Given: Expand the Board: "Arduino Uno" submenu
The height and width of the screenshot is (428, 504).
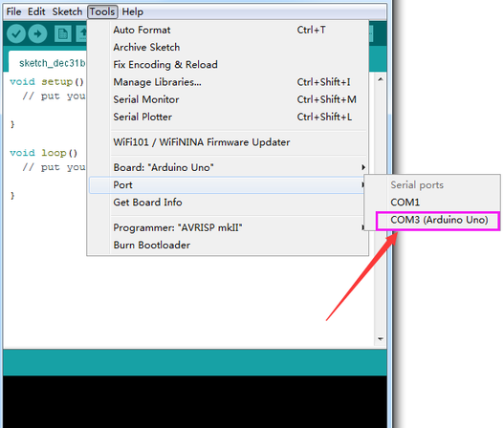Looking at the screenshot, I should click(228, 167).
